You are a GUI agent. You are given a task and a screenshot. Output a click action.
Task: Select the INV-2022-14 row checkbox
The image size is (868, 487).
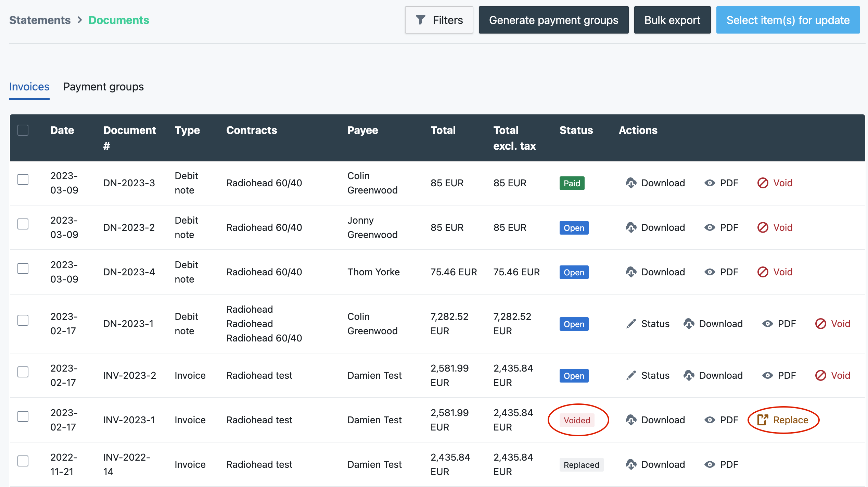point(23,461)
